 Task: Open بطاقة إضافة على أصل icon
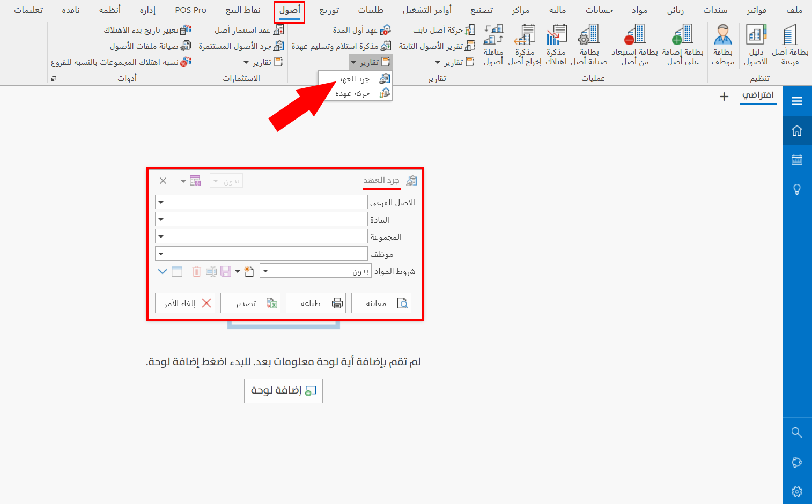pyautogui.click(x=683, y=46)
